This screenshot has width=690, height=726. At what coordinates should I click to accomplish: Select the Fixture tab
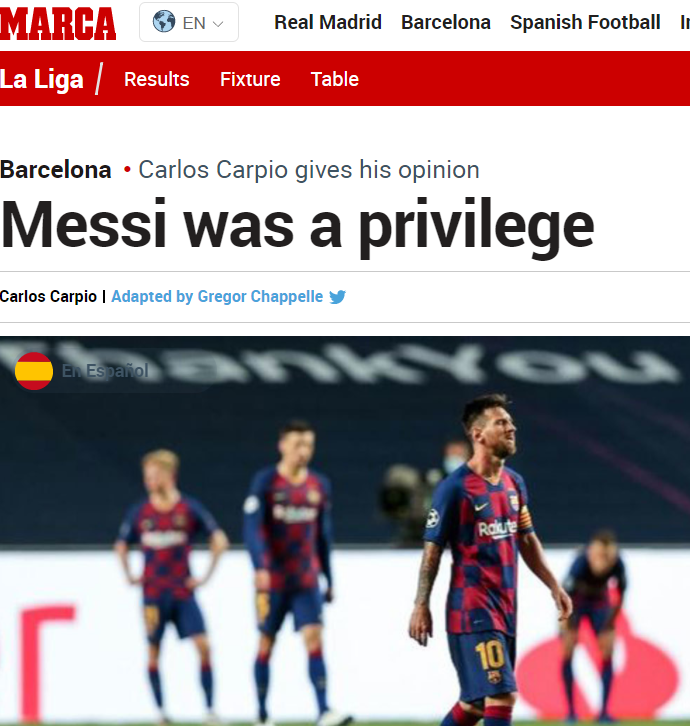click(250, 79)
